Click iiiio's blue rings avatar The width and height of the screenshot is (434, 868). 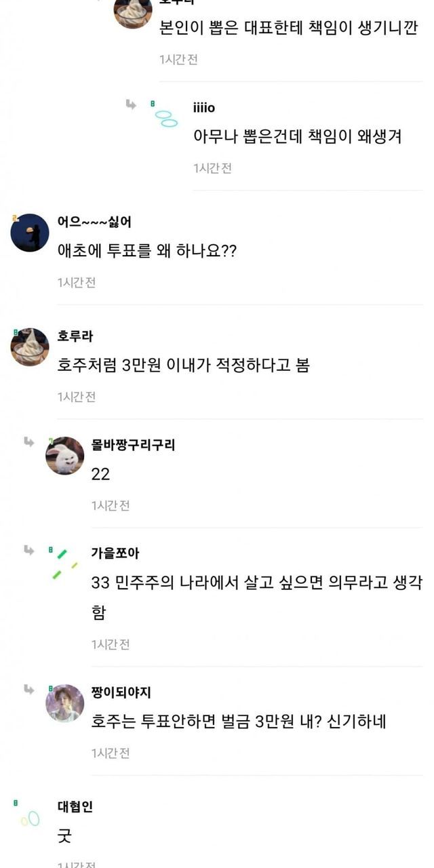tap(166, 119)
